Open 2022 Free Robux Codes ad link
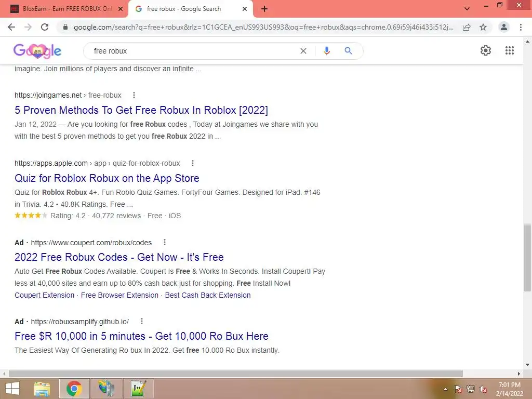532x399 pixels. pyautogui.click(x=119, y=257)
